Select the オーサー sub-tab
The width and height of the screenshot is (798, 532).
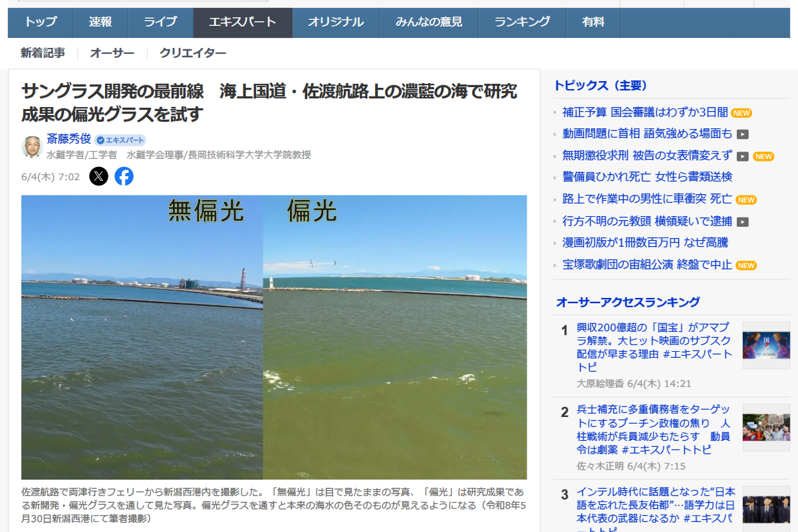click(x=112, y=53)
